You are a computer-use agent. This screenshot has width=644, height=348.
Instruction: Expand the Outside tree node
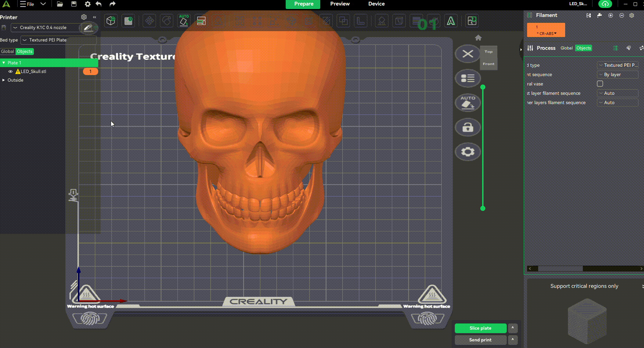(x=3, y=80)
